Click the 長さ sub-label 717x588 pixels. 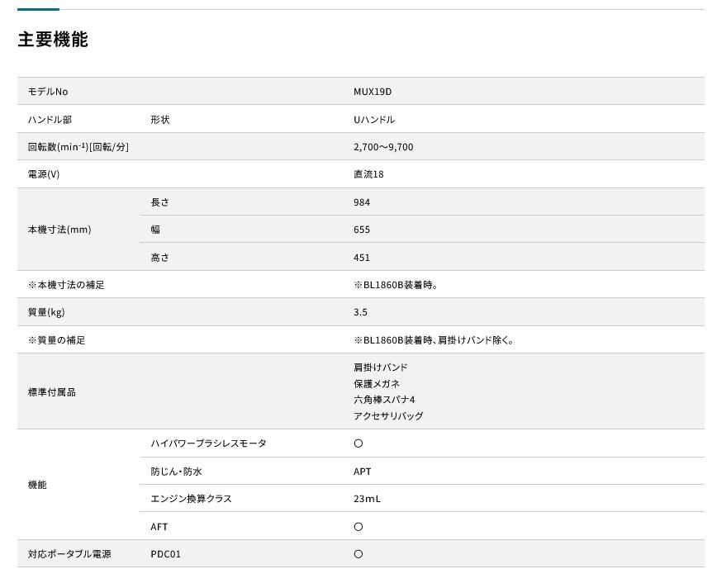coord(160,202)
